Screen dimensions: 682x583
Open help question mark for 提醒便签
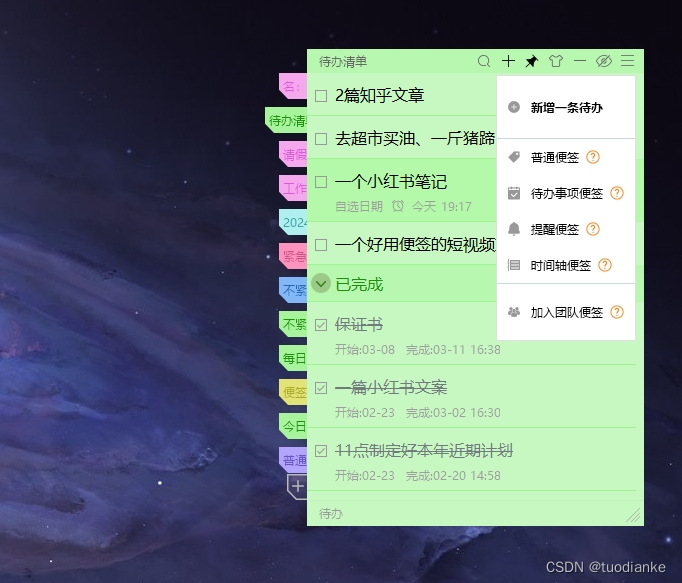point(593,229)
